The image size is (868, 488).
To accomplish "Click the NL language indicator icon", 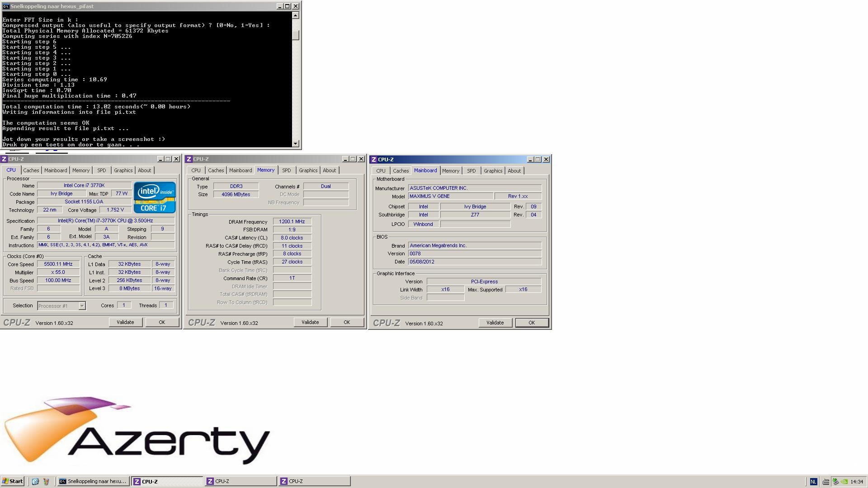I will [x=814, y=482].
